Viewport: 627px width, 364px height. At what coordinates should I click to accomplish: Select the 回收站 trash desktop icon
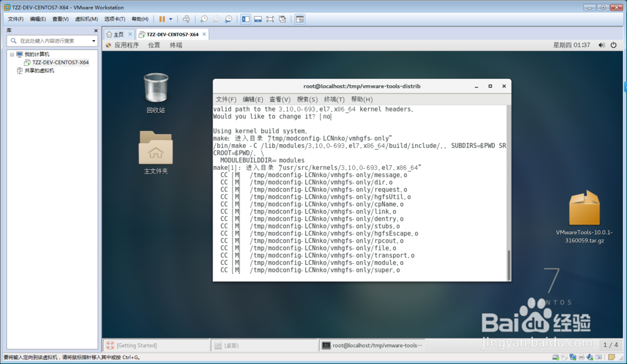[156, 93]
